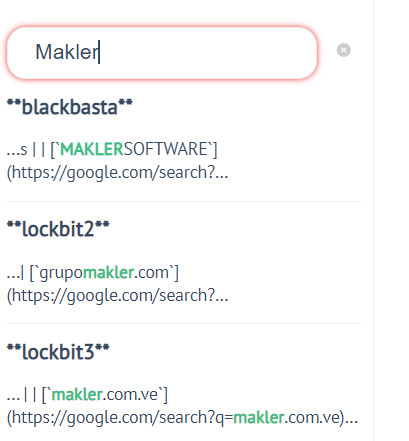This screenshot has width=409, height=441.
Task: Click the search?q=makler.com.ve URL line
Action: [x=182, y=418]
